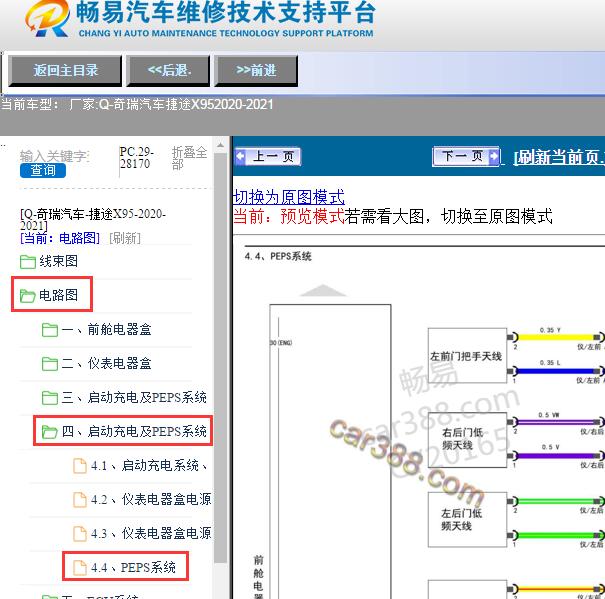This screenshot has height=599, width=605.
Task: Expand 二、仪表电器盒 folder
Action: click(106, 363)
